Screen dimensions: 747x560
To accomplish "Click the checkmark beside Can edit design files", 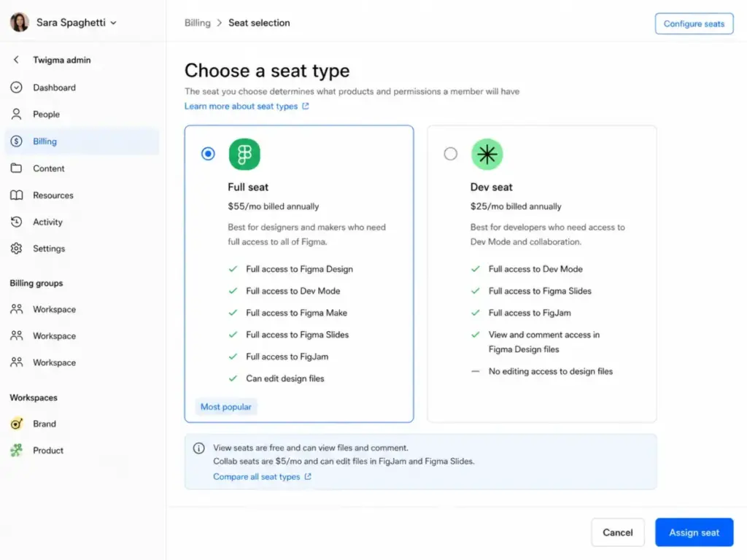I will [x=233, y=378].
